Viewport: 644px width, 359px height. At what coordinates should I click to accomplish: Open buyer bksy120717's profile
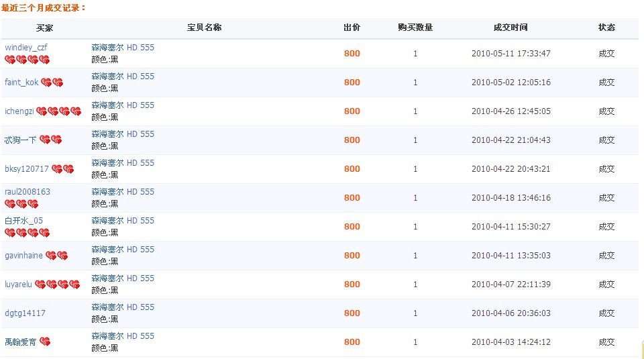click(27, 169)
